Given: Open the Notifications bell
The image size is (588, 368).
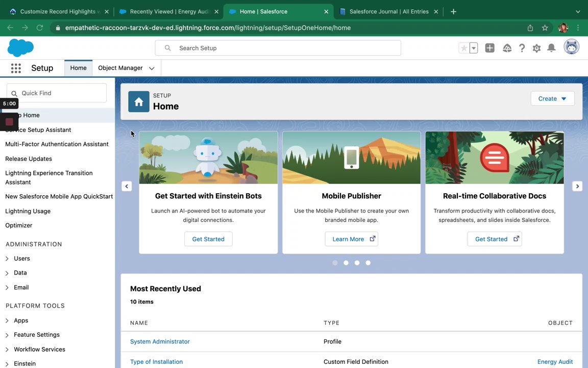Looking at the screenshot, I should (551, 48).
